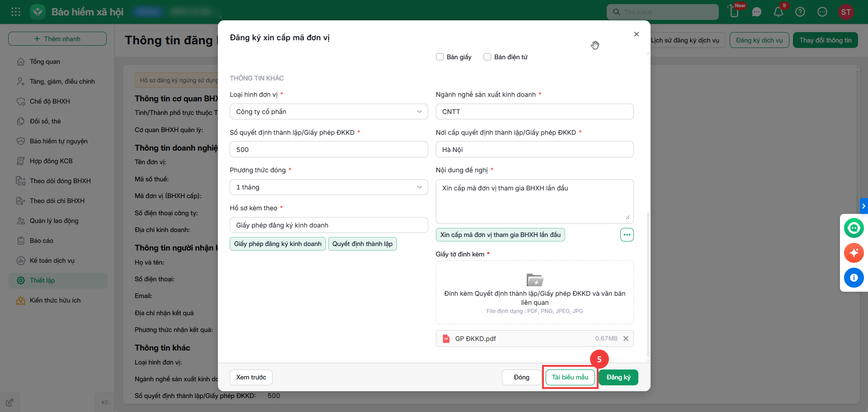Open Tổng quan in the sidebar
This screenshot has height=412, width=868.
tap(58, 62)
